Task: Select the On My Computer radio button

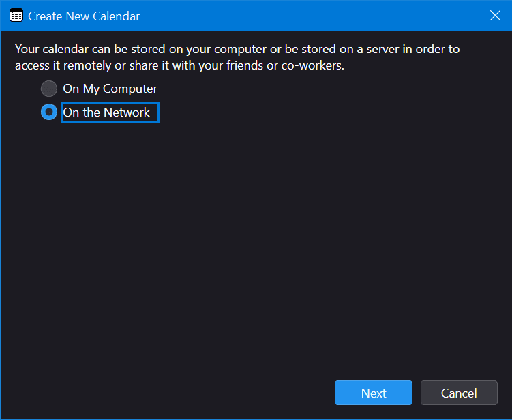Action: (49, 89)
